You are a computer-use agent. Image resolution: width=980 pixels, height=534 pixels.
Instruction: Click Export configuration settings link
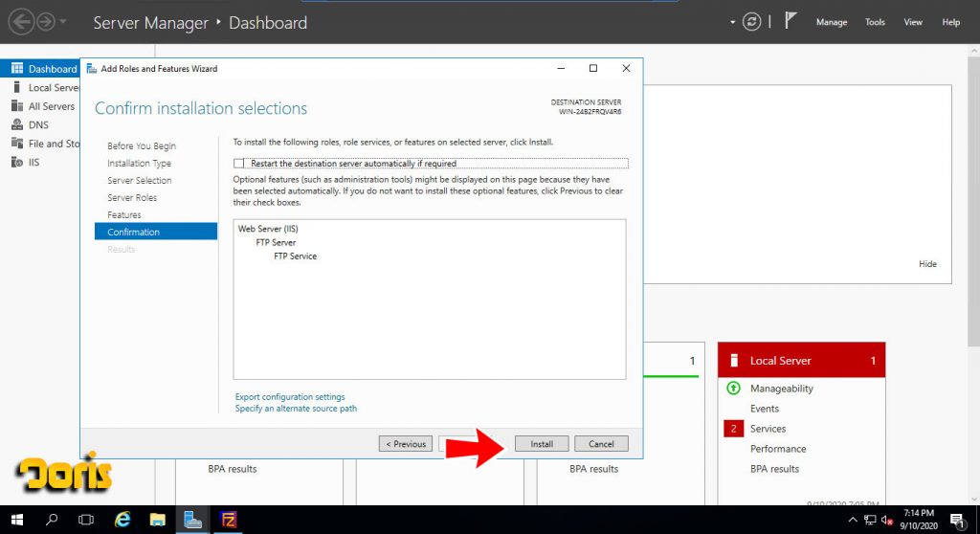(x=290, y=396)
